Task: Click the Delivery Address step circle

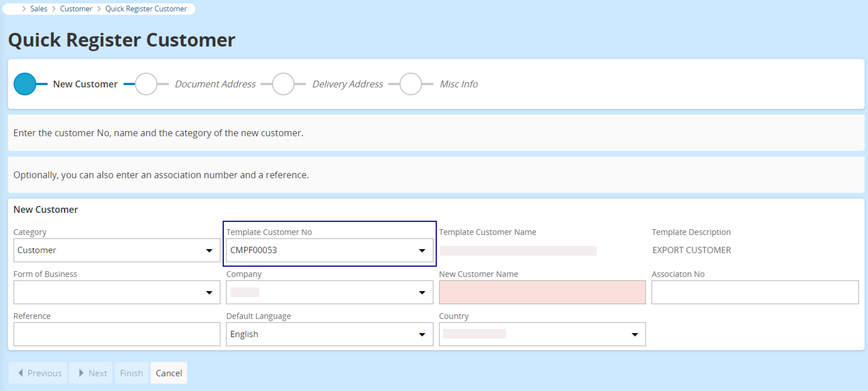Action: click(x=283, y=84)
